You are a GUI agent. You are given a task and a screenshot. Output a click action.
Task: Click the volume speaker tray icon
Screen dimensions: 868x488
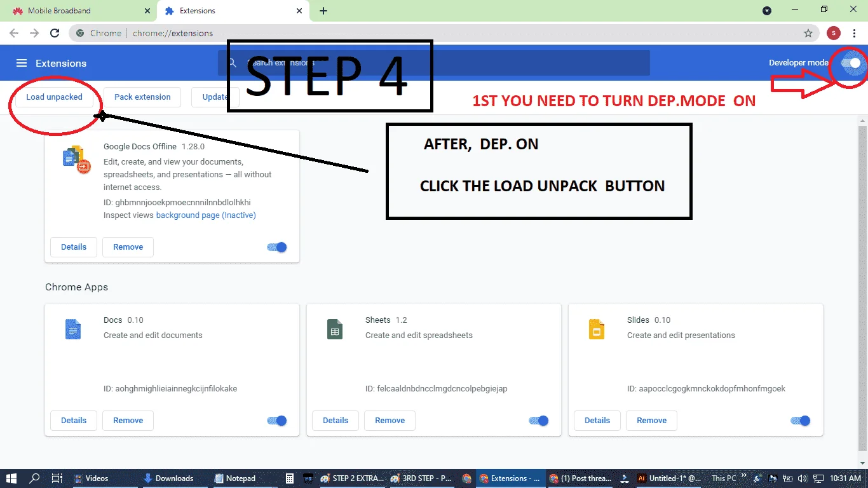(x=803, y=478)
